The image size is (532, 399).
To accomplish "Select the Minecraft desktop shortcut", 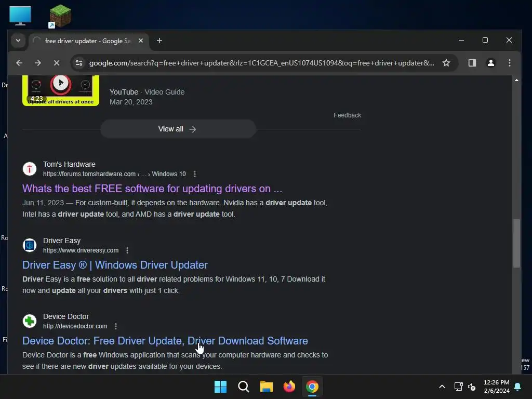I will [x=60, y=16].
